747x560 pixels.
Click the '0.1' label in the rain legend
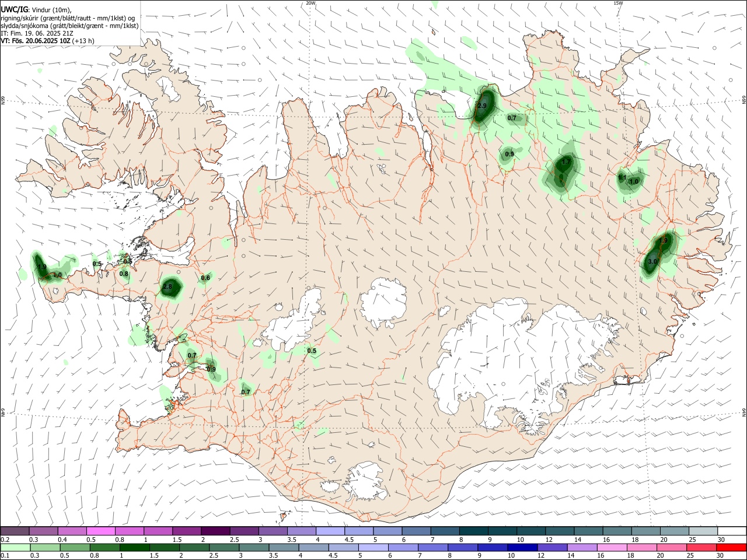(5, 556)
